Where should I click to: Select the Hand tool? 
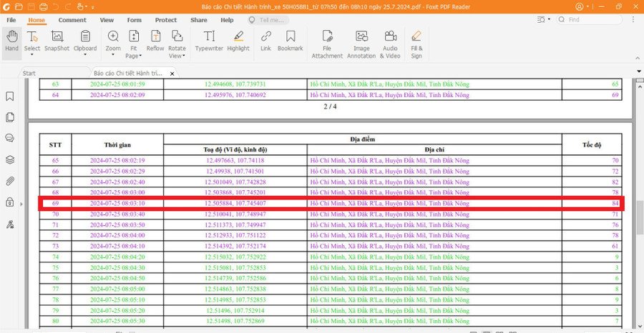[x=11, y=41]
